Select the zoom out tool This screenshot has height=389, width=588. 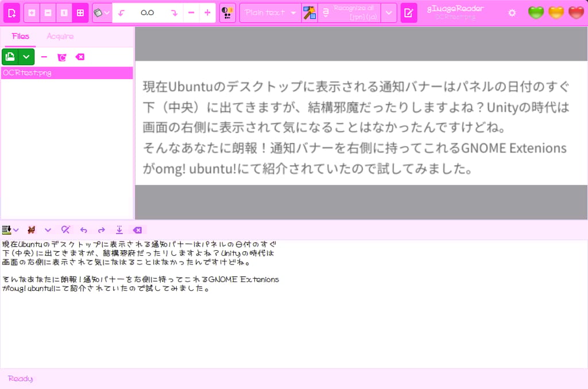(x=47, y=12)
